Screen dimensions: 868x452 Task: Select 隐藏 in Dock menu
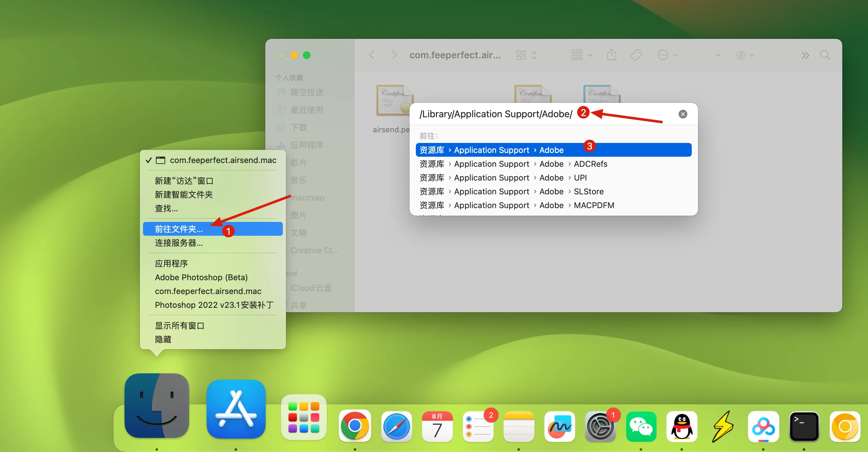(213, 339)
